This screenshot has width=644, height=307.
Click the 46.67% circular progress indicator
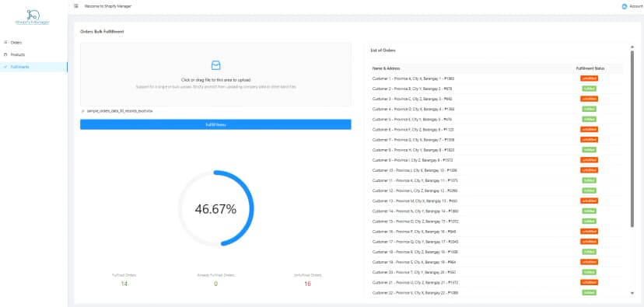tap(215, 208)
